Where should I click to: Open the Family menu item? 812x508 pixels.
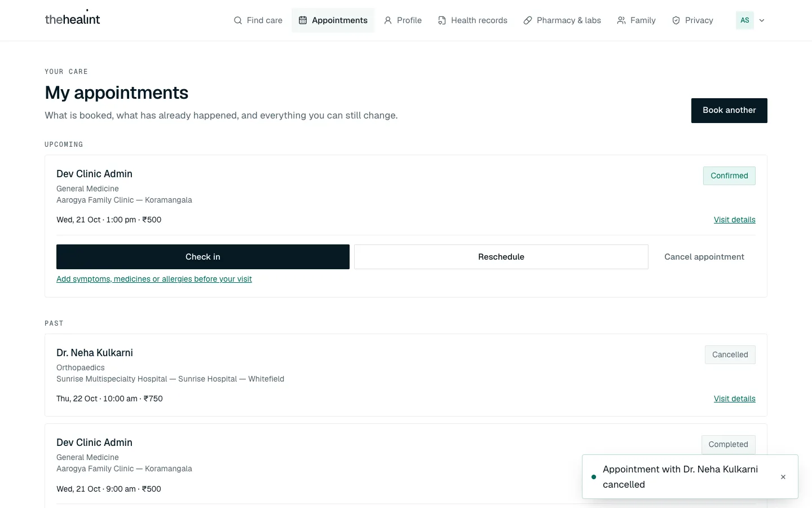click(636, 20)
